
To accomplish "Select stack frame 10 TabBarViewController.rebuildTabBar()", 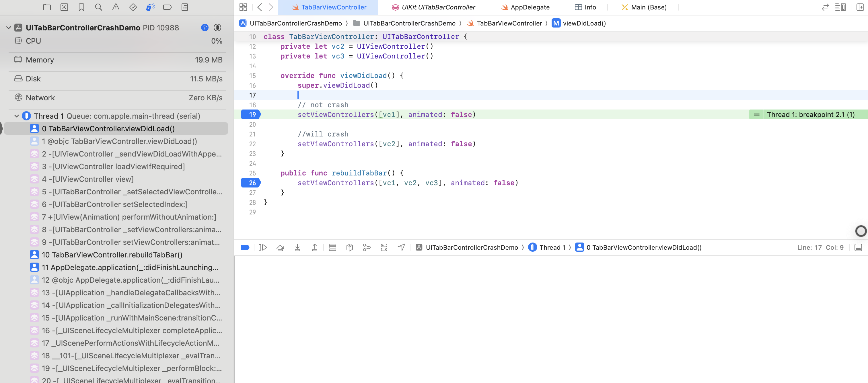I will (112, 255).
